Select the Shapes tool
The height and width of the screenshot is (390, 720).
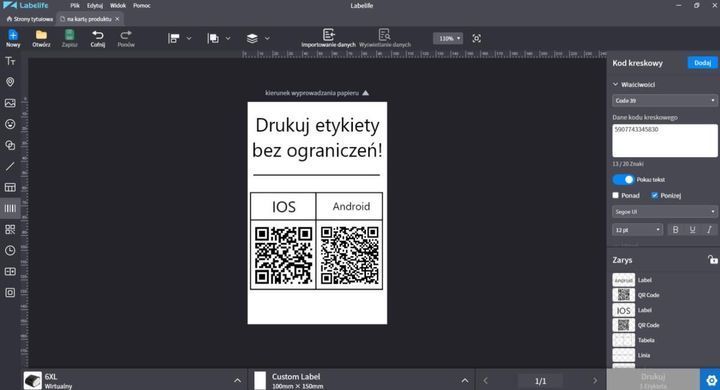(10, 145)
